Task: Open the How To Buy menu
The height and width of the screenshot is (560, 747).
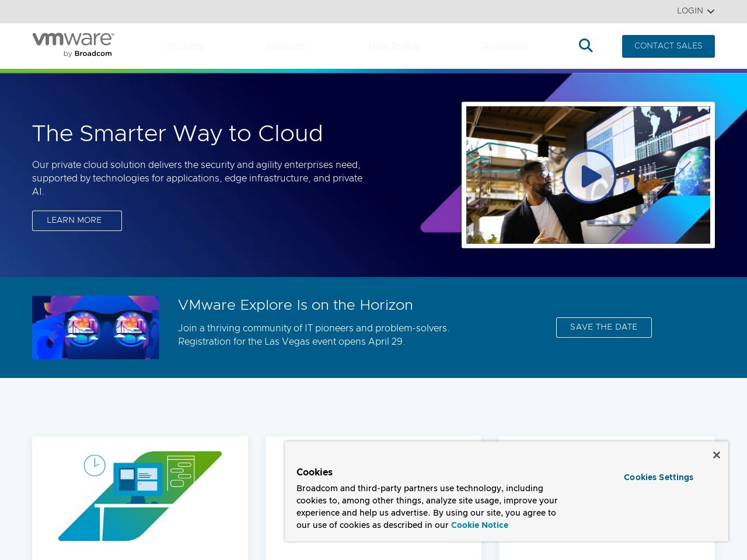Action: 395,46
